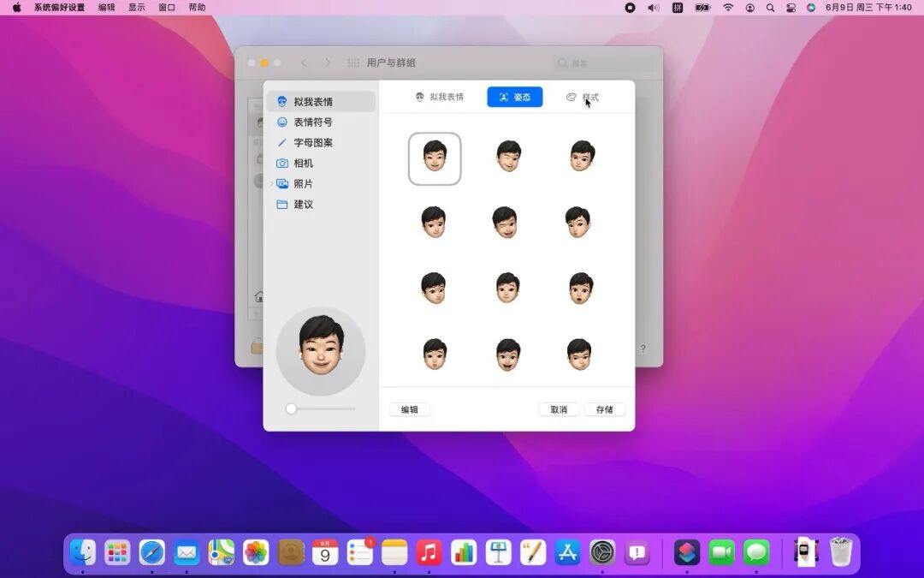This screenshot has height=578, width=924.
Task: Click the 编辑 (Edit) button below the poses
Action: tap(409, 409)
